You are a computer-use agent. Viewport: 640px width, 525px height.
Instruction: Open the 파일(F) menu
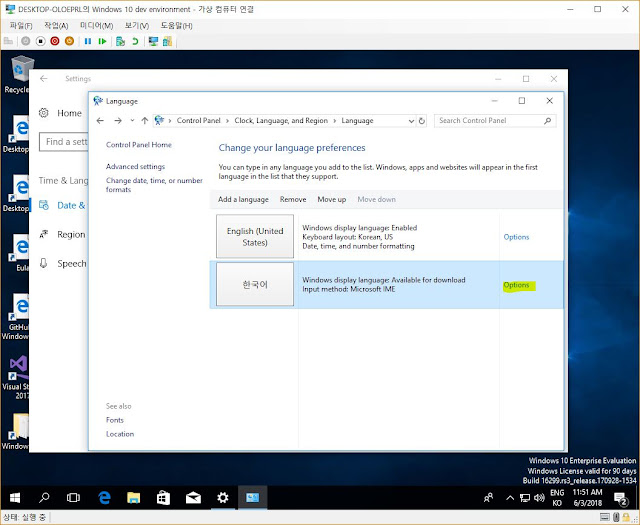click(21, 26)
